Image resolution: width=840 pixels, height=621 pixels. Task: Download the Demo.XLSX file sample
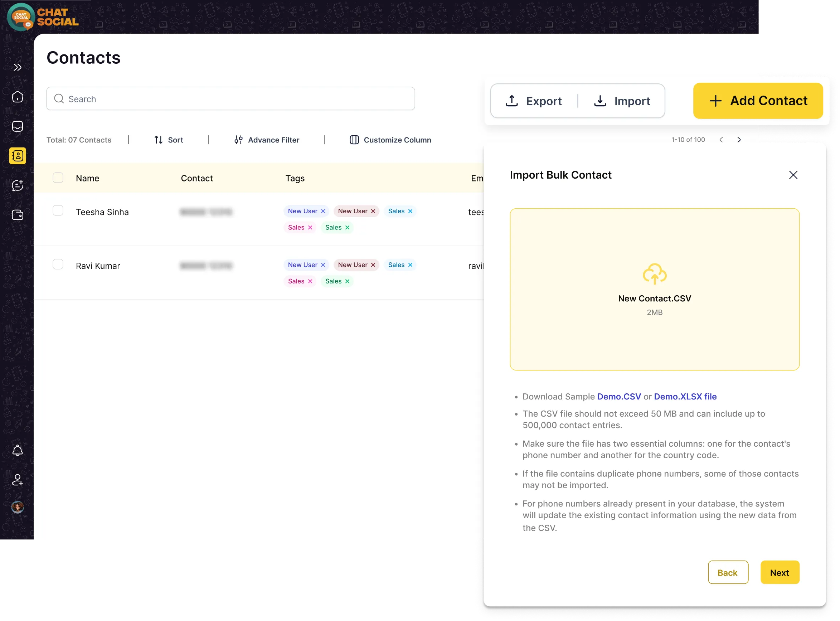pyautogui.click(x=685, y=397)
